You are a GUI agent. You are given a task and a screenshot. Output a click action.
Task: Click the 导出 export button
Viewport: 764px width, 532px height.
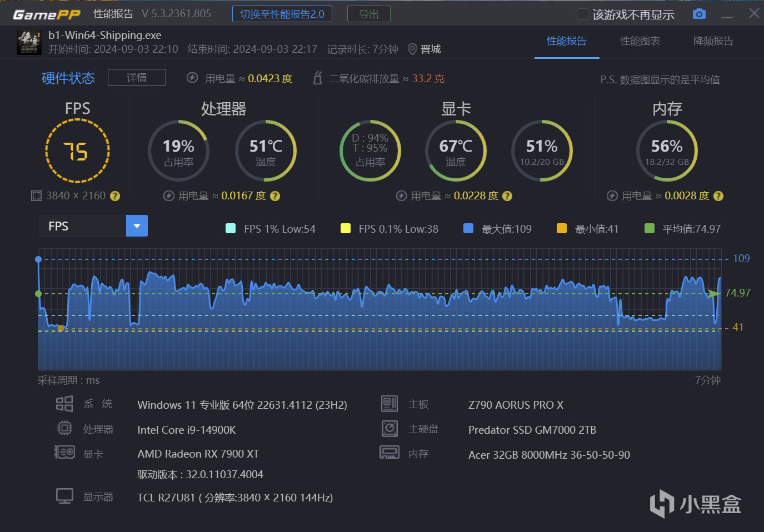pyautogui.click(x=369, y=14)
